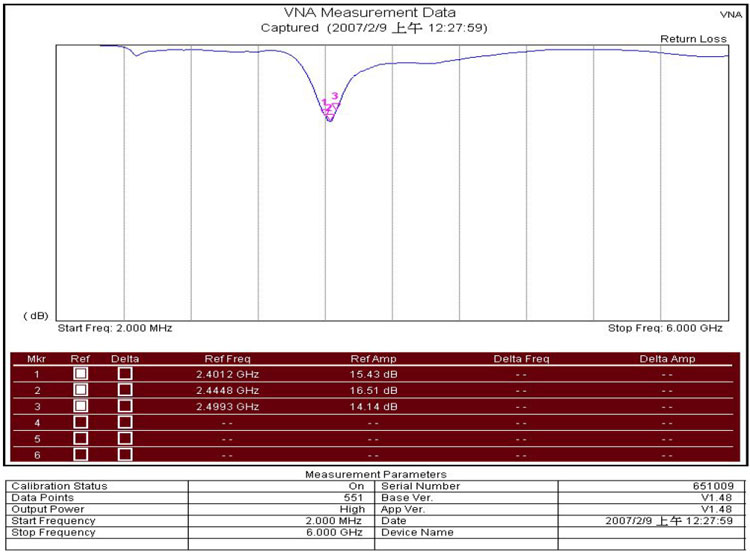Enable Ref checkbox for marker 5

pyautogui.click(x=81, y=439)
